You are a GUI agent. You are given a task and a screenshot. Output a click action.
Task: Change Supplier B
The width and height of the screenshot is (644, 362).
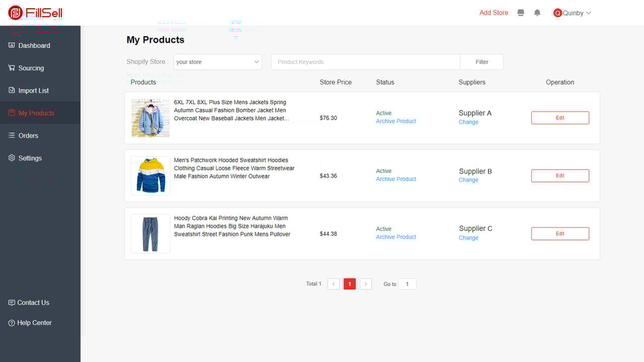click(468, 180)
